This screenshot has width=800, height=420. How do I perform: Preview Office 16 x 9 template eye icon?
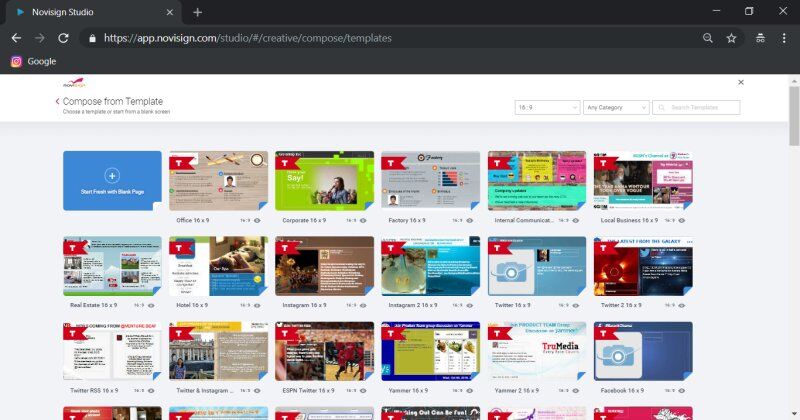pyautogui.click(x=258, y=219)
